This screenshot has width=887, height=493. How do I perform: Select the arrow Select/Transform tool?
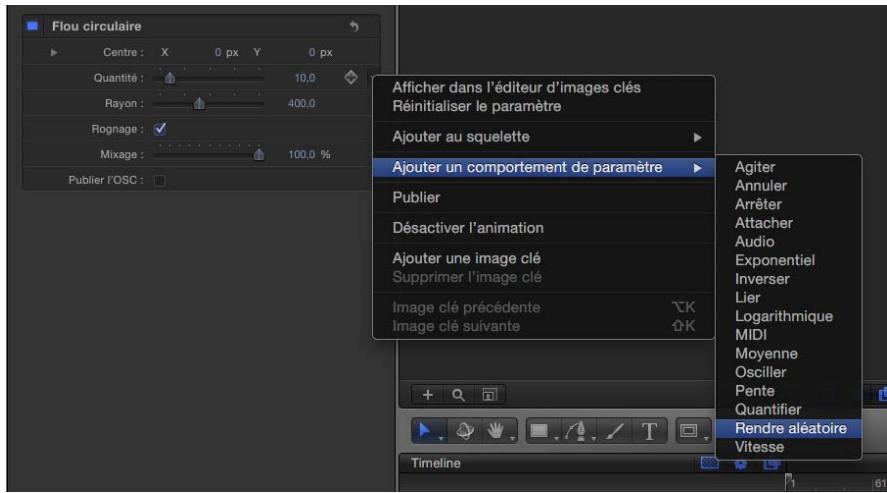pyautogui.click(x=424, y=431)
